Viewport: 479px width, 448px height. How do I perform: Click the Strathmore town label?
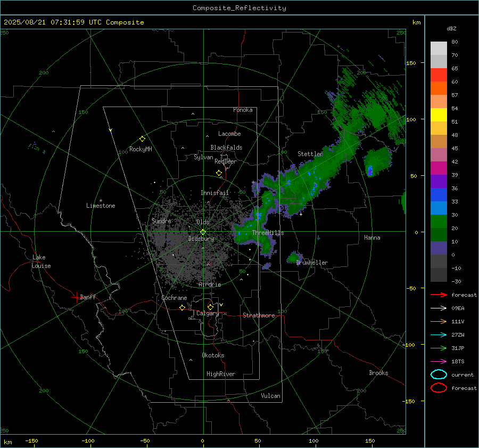click(x=259, y=315)
